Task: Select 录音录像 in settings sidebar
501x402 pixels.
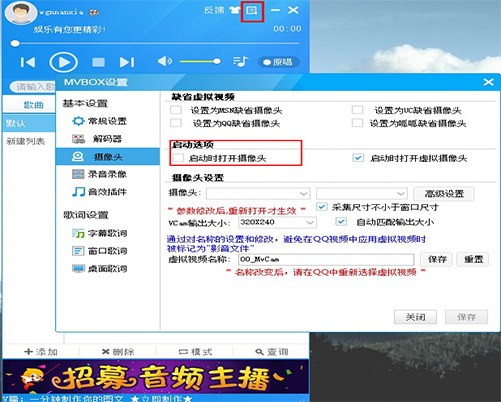Action: point(108,174)
